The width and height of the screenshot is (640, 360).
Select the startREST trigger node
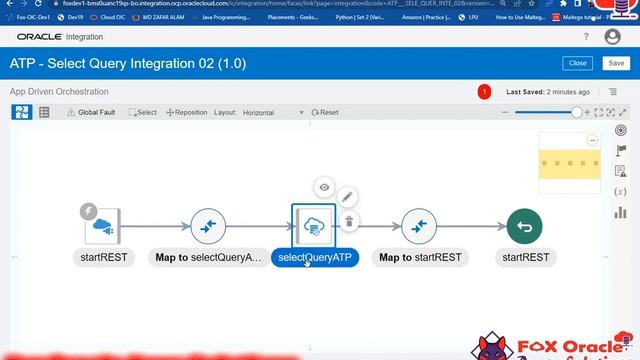(102, 226)
